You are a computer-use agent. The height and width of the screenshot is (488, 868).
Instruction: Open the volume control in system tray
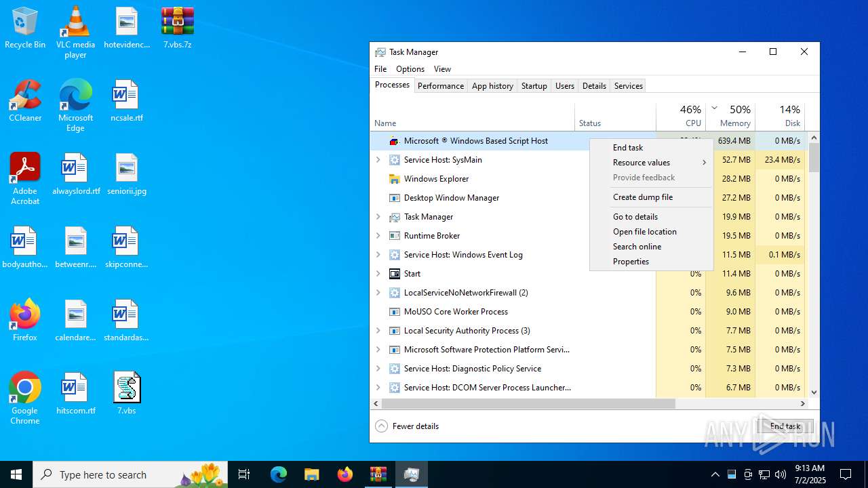(x=781, y=474)
